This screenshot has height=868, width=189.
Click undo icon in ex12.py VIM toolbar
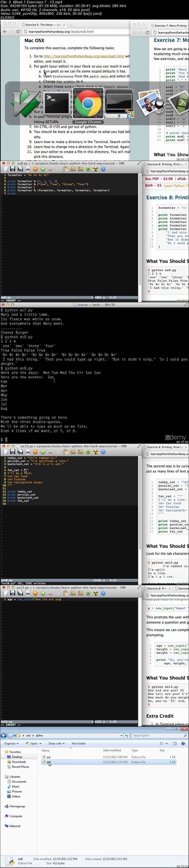coord(35,593)
